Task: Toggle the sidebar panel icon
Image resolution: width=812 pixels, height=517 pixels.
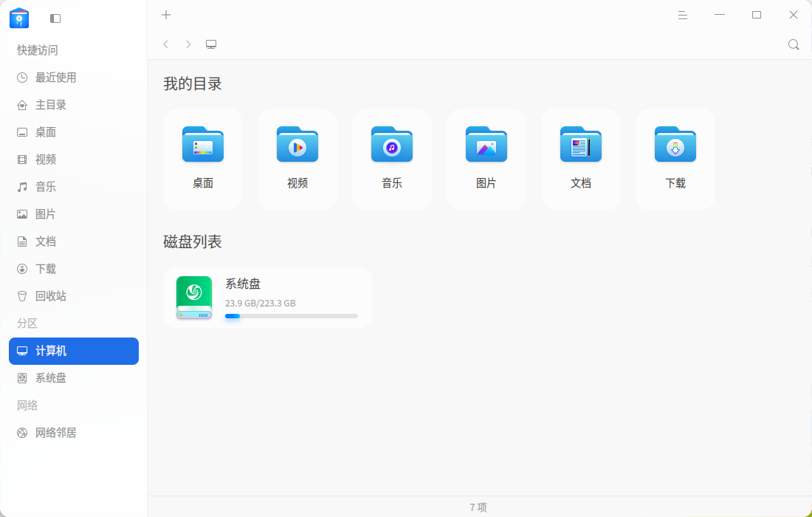Action: 55,18
